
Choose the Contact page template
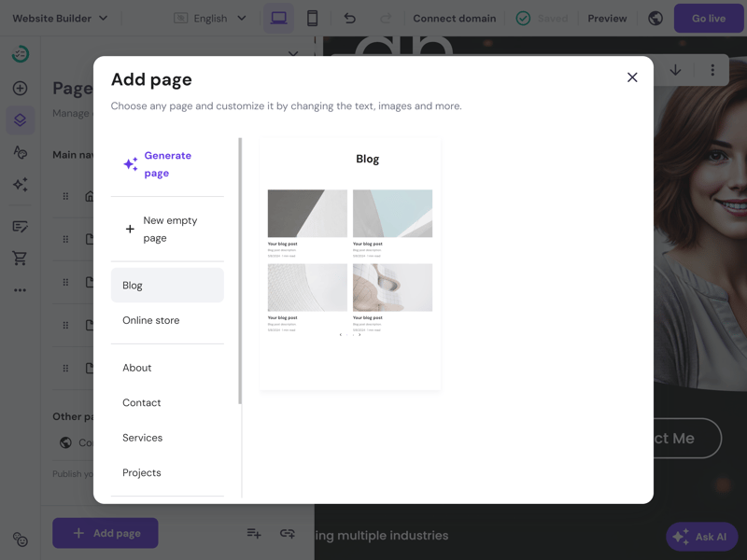coord(167,402)
